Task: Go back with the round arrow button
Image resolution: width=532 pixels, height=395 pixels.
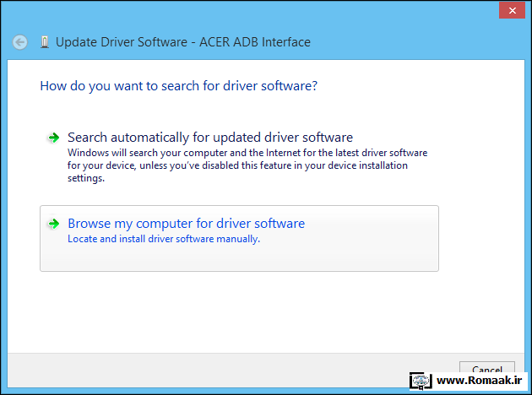Action: (x=20, y=42)
